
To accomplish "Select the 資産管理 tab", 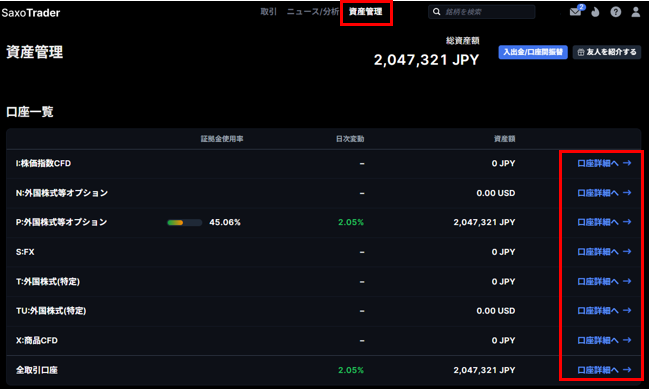I will tap(365, 12).
